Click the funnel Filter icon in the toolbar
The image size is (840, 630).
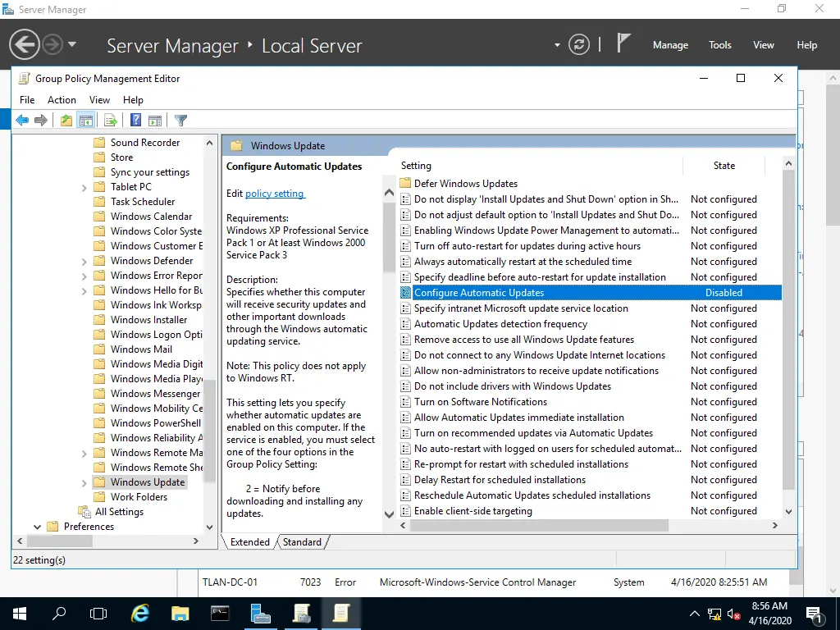point(181,120)
